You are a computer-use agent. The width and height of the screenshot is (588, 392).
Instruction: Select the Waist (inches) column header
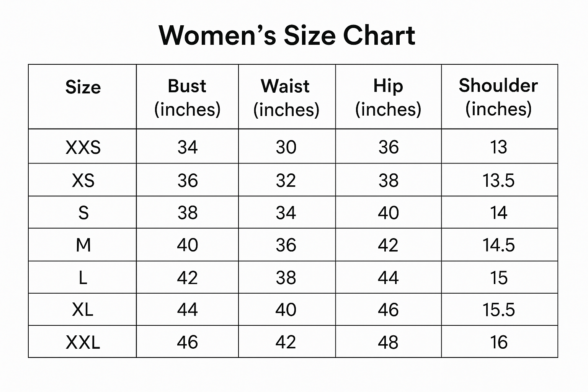pyautogui.click(x=286, y=98)
